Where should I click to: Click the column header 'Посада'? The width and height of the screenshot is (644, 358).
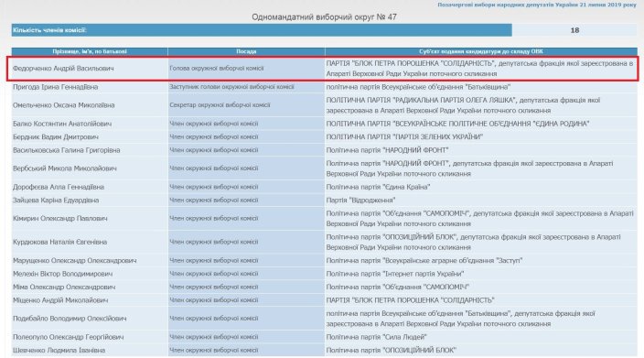[x=246, y=51]
